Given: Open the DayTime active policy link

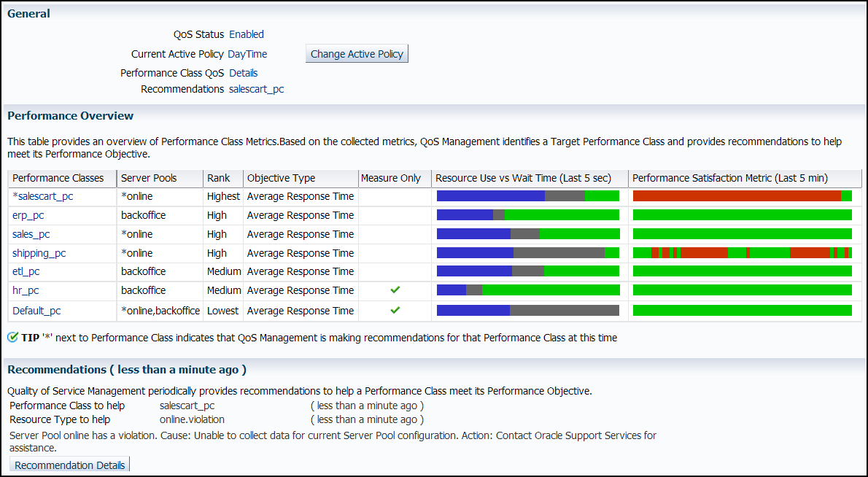Looking at the screenshot, I should pos(247,54).
